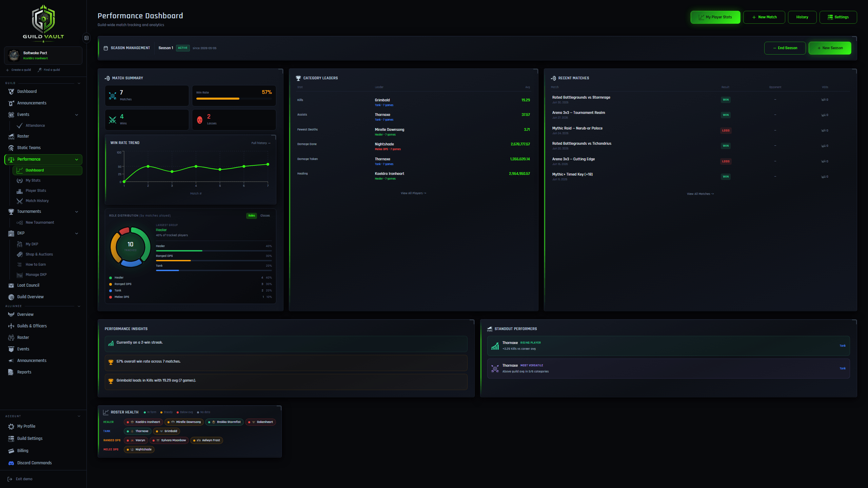The width and height of the screenshot is (868, 488).
Task: Open the guild Dashboard sidebar icon
Action: tap(11, 91)
